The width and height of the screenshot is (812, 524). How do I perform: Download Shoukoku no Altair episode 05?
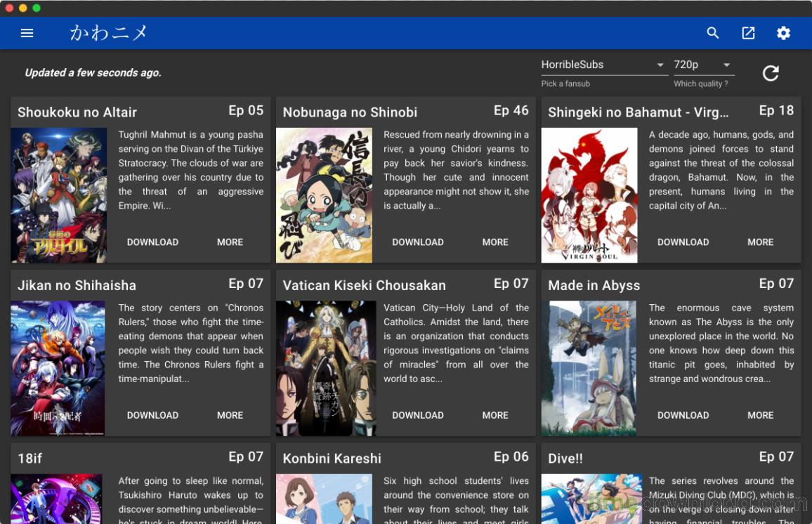pos(152,242)
